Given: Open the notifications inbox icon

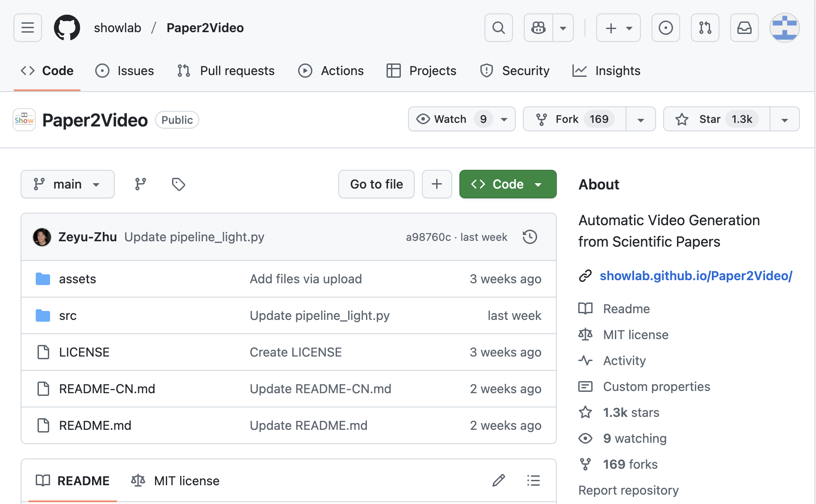Looking at the screenshot, I should coord(744,28).
